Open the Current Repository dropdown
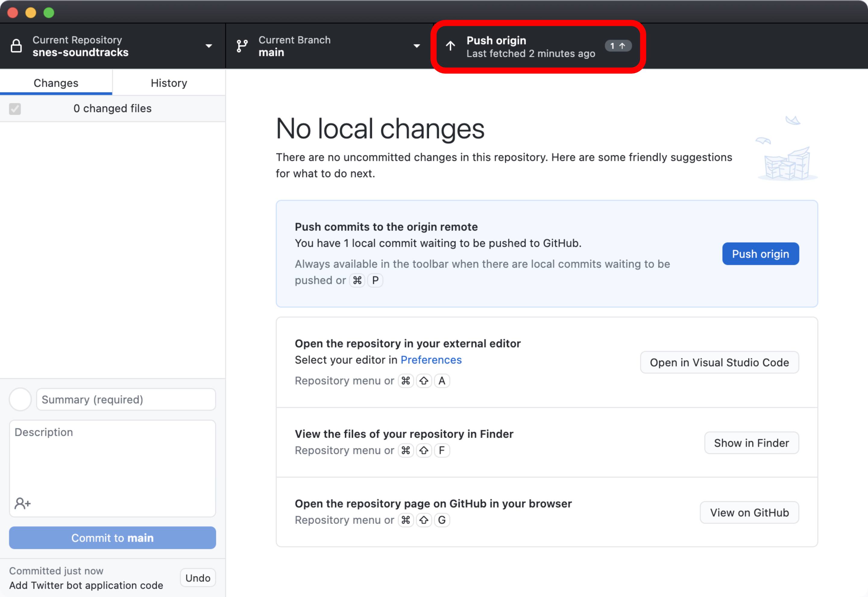Viewport: 868px width, 597px height. 209,46
